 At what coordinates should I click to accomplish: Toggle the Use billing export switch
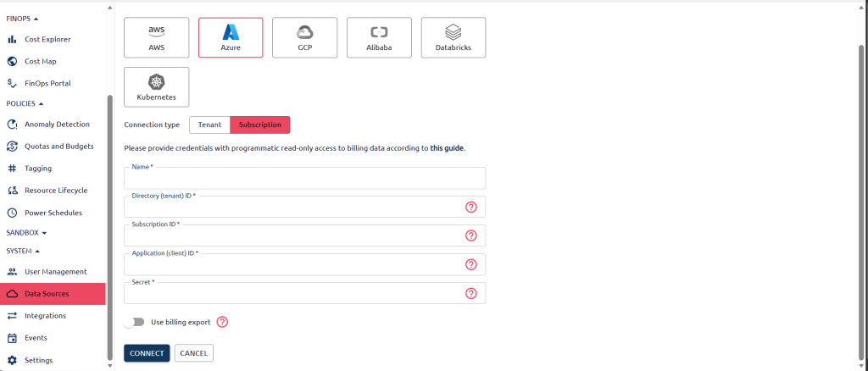click(x=134, y=322)
